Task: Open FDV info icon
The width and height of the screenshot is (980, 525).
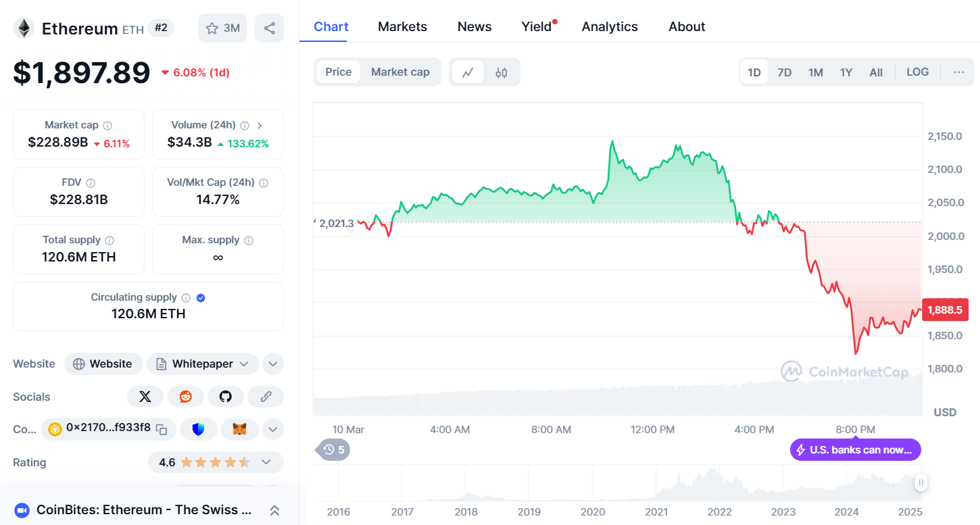Action: point(91,182)
